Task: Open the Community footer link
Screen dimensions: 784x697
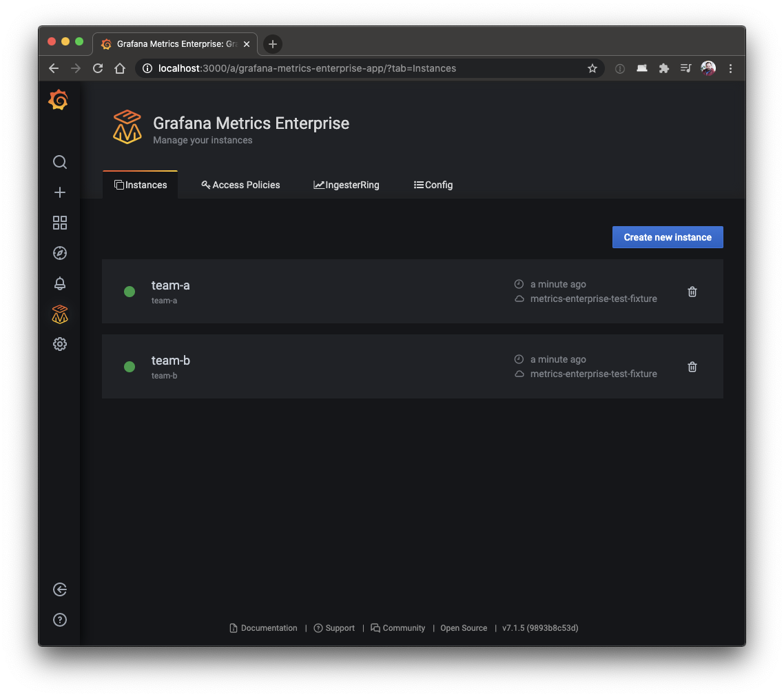Action: [x=403, y=628]
